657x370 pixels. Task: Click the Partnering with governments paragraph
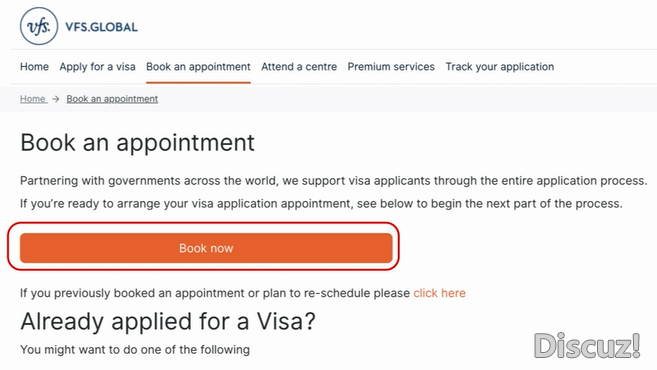(x=334, y=181)
